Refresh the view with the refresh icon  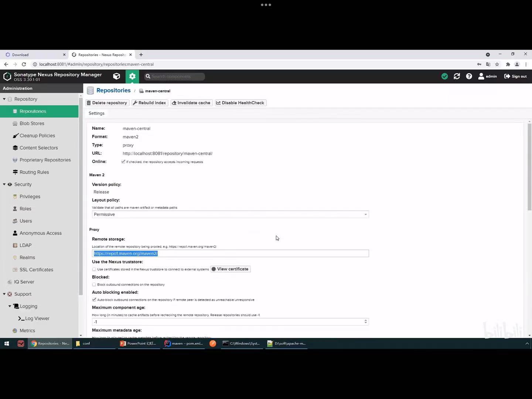point(457,76)
